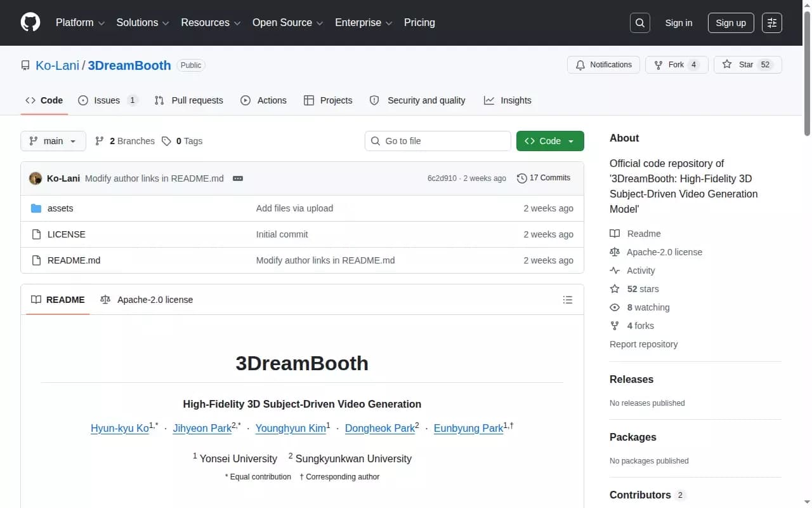Open the main branch selector dropdown
This screenshot has width=812, height=508.
[53, 141]
